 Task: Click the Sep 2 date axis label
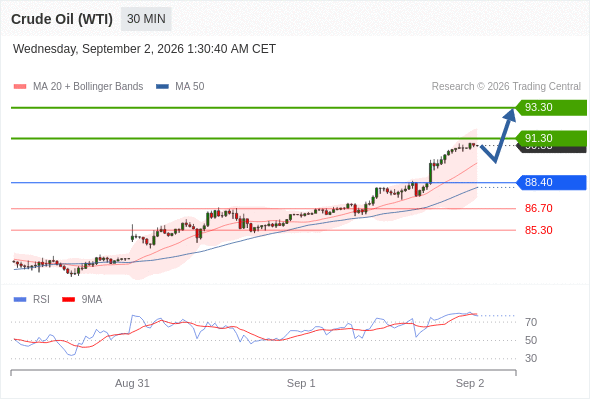click(470, 383)
